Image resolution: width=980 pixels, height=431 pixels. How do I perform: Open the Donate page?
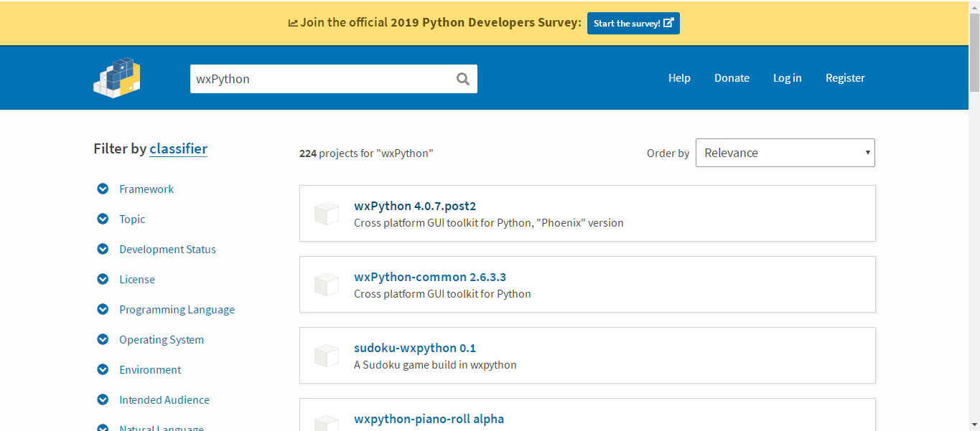coord(732,78)
